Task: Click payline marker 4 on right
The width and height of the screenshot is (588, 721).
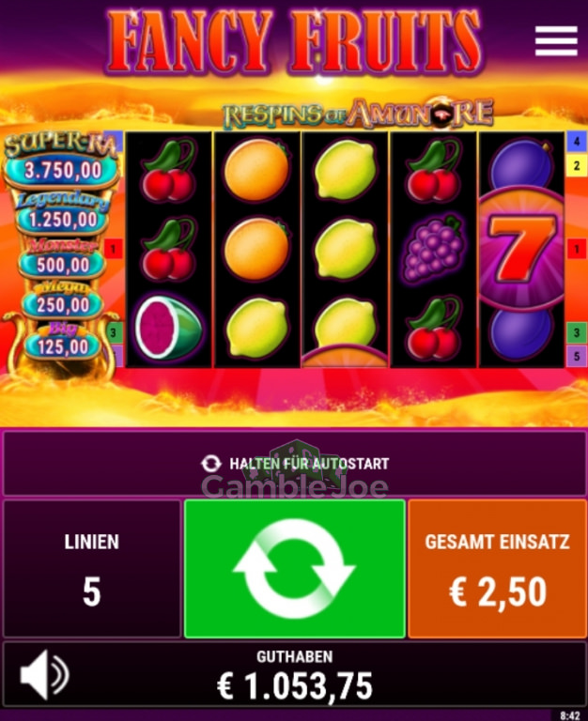Action: click(x=577, y=141)
